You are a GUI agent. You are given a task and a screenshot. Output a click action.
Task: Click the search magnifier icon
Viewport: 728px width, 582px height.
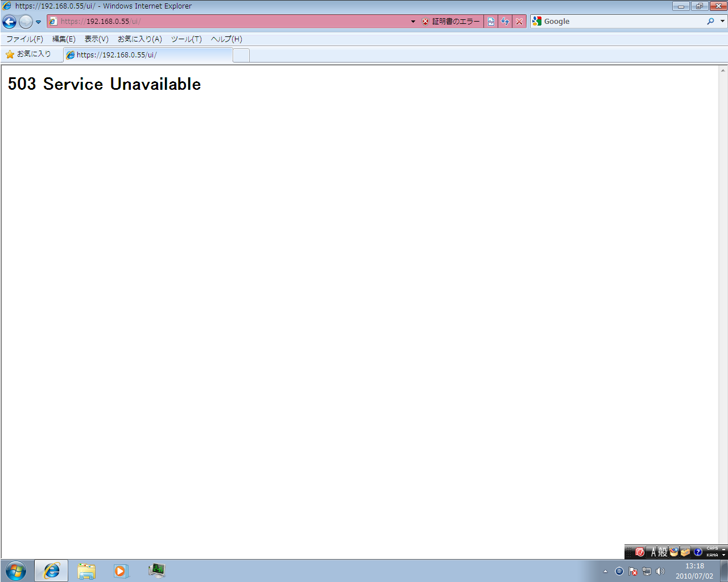(710, 22)
